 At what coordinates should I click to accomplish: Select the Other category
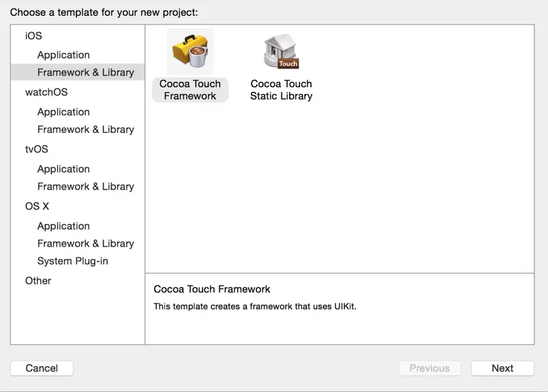click(38, 280)
